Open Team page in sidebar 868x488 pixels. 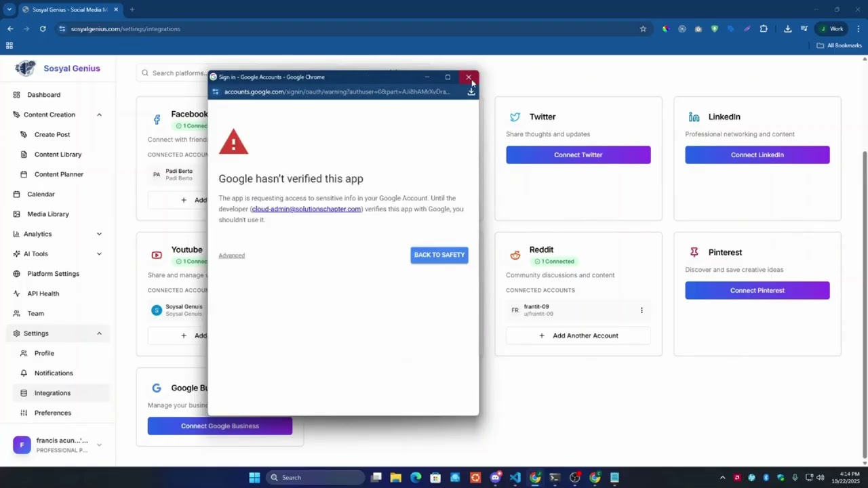click(x=35, y=313)
